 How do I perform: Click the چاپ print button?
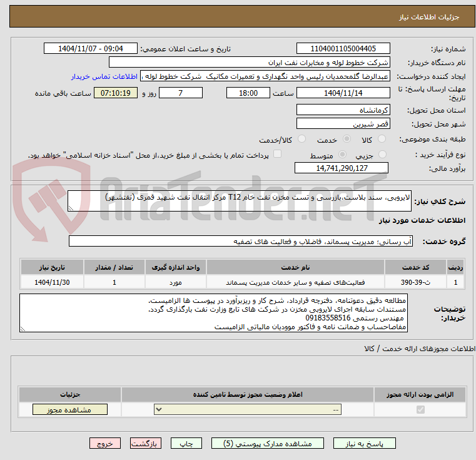point(186,443)
